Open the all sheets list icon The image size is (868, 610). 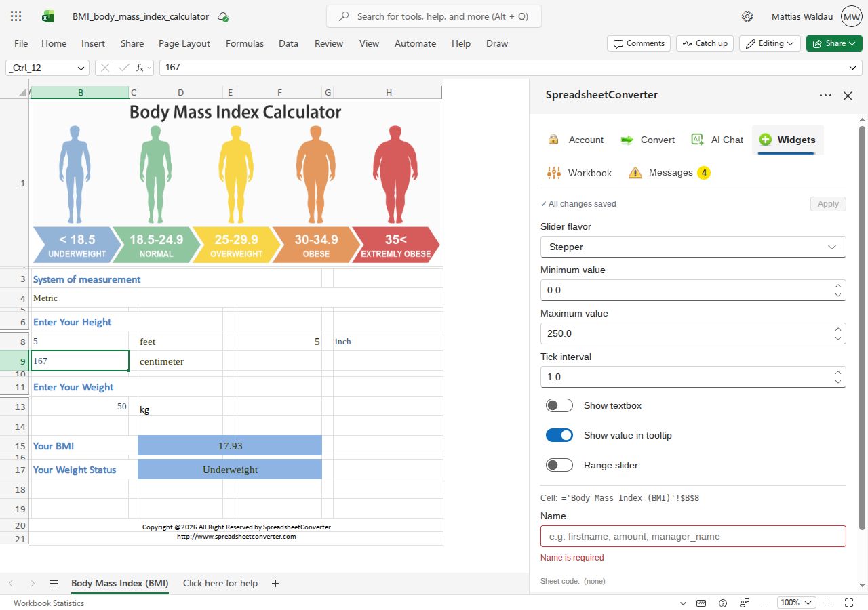54,583
